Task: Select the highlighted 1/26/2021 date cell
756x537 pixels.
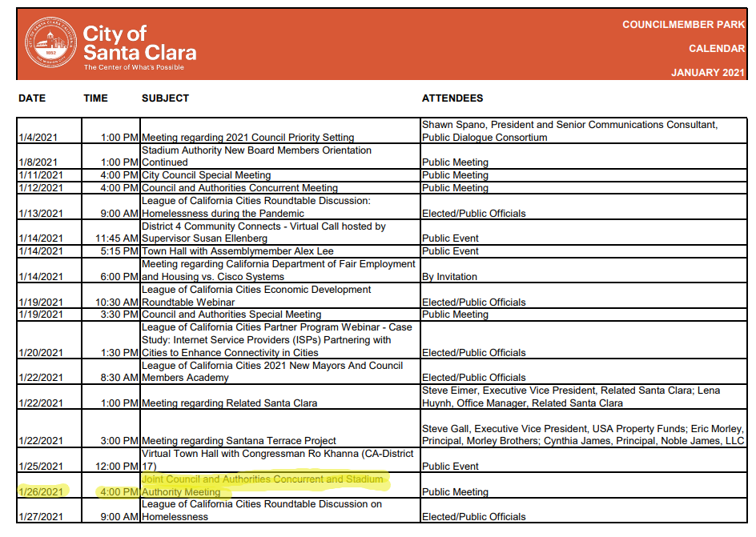Action: coord(49,485)
